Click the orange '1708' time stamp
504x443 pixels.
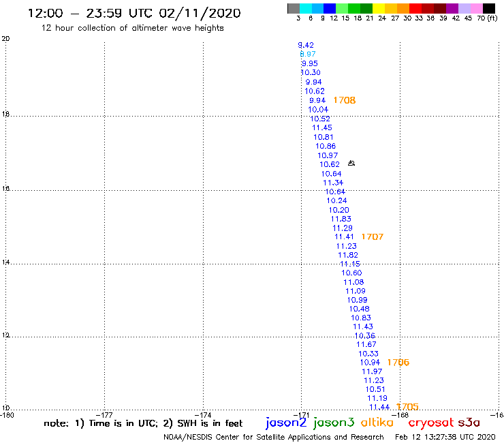click(345, 100)
